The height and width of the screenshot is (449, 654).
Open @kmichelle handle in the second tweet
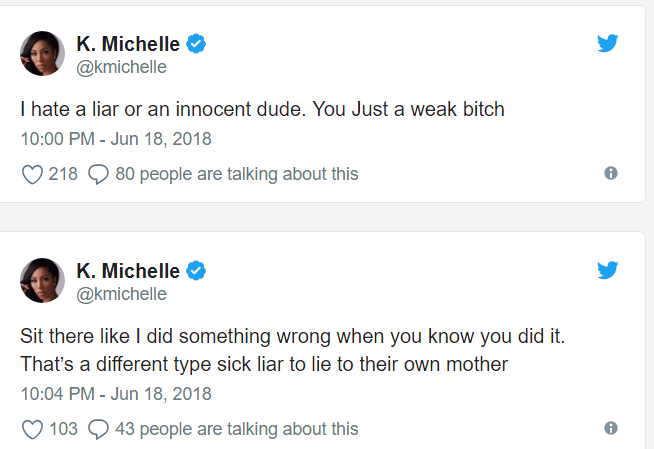(121, 294)
